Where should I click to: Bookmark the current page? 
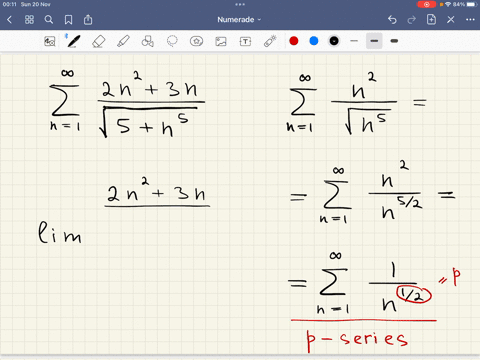pyautogui.click(x=68, y=20)
